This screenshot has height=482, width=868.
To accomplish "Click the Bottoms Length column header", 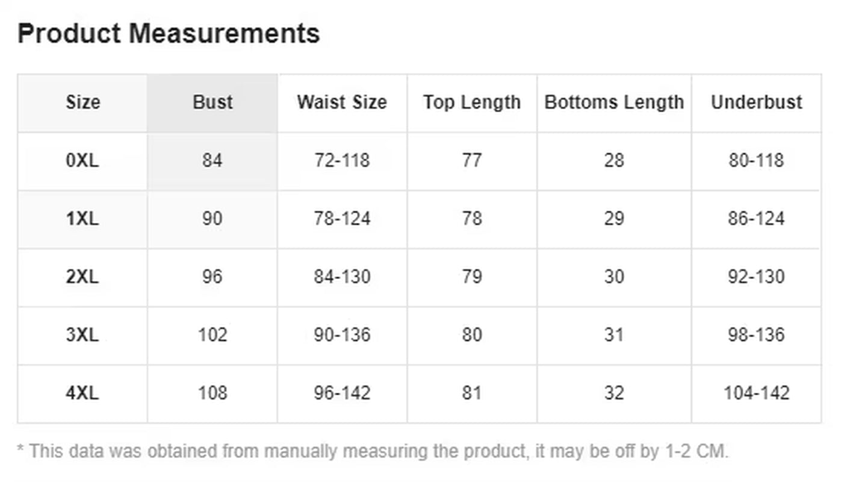I will [614, 102].
